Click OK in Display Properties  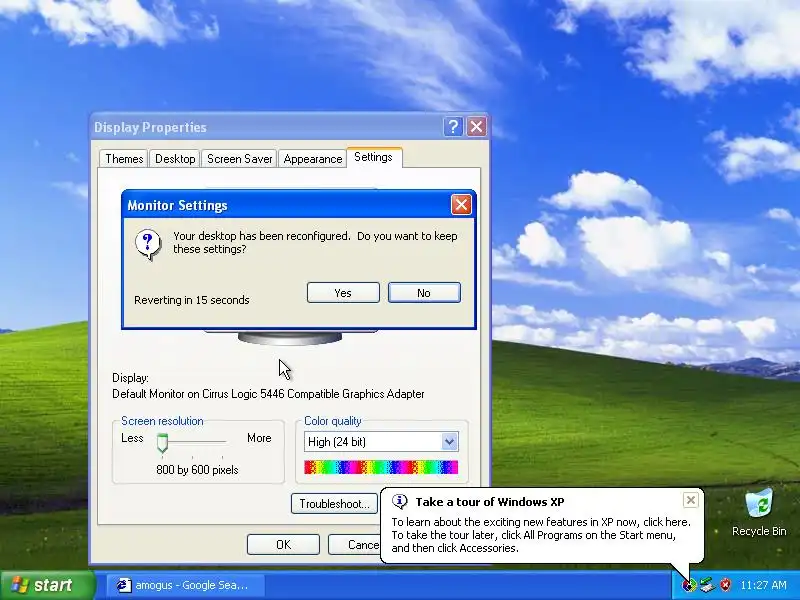tap(283, 545)
